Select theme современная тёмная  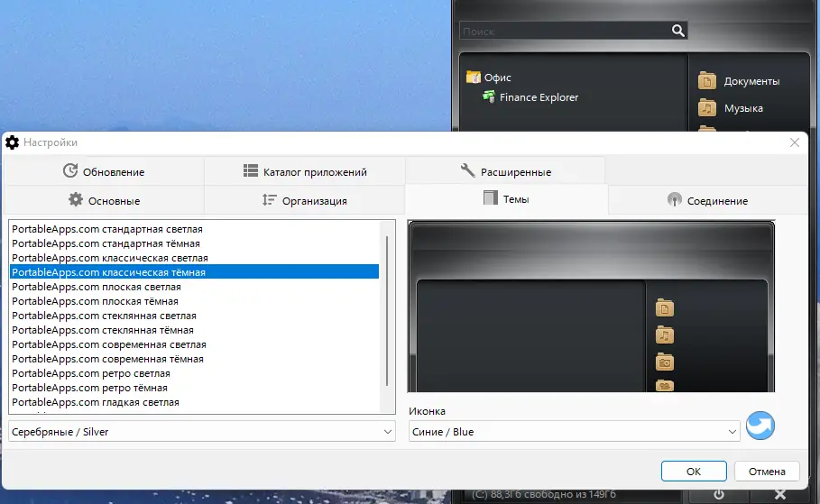click(x=194, y=359)
